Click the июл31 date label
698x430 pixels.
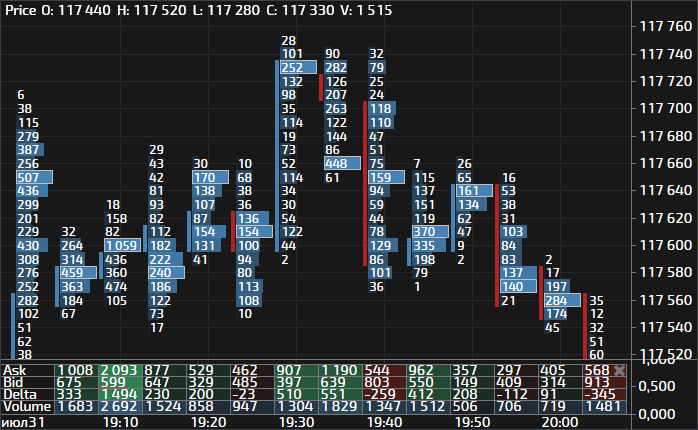(22, 422)
